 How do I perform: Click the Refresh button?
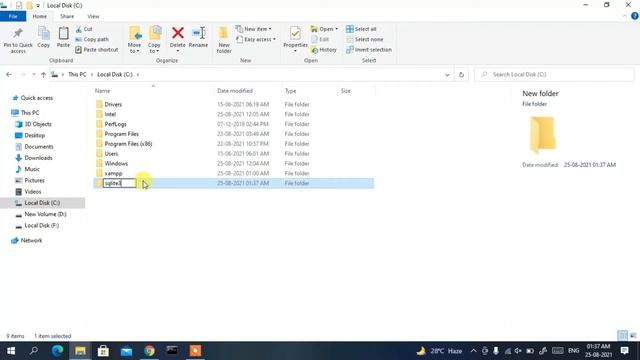coord(461,75)
